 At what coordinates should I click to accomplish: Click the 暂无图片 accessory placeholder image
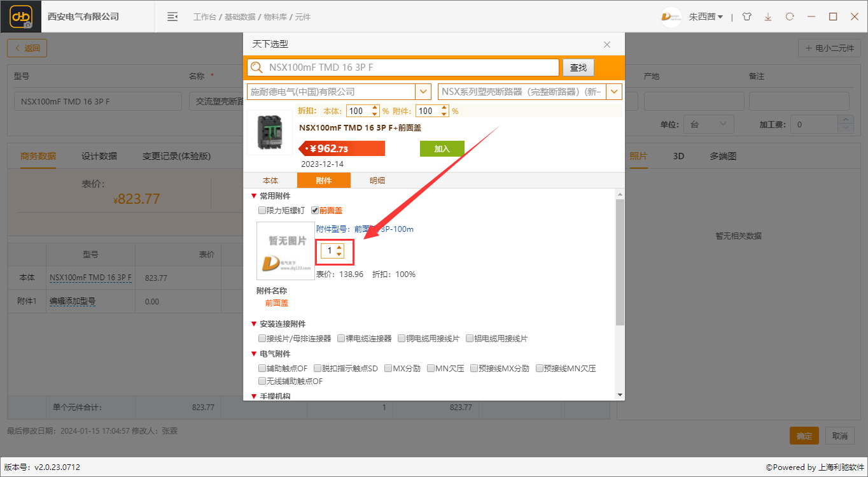(286, 251)
